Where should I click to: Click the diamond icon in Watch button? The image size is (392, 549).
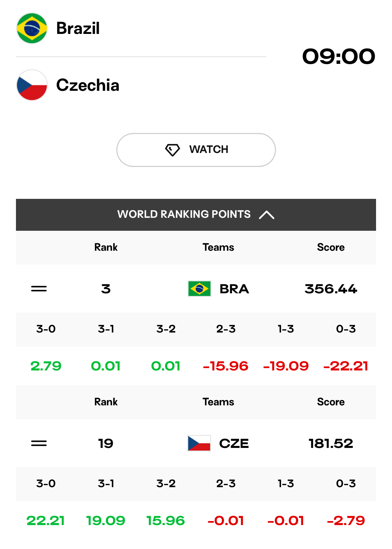(x=173, y=150)
